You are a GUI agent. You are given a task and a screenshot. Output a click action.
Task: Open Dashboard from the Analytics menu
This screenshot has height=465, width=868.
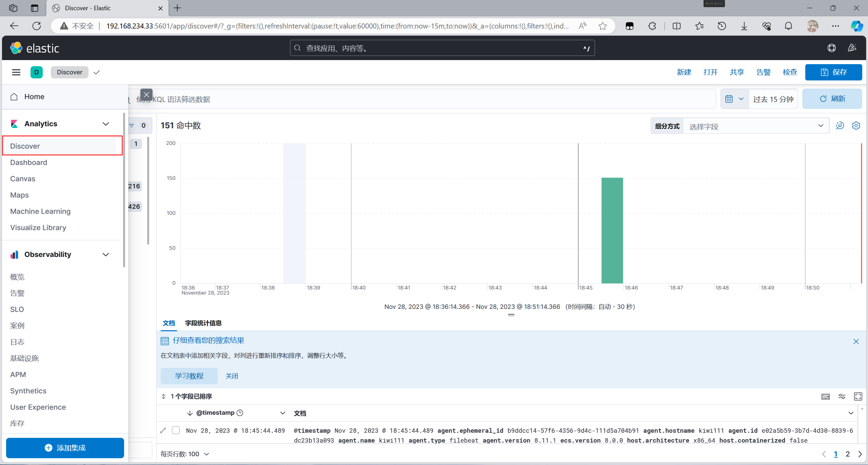coord(28,163)
